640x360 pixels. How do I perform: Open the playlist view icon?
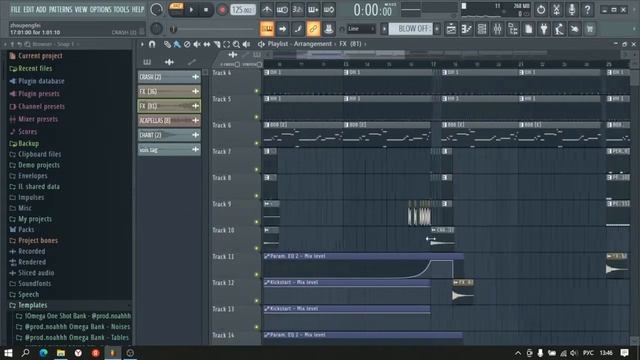[x=451, y=29]
